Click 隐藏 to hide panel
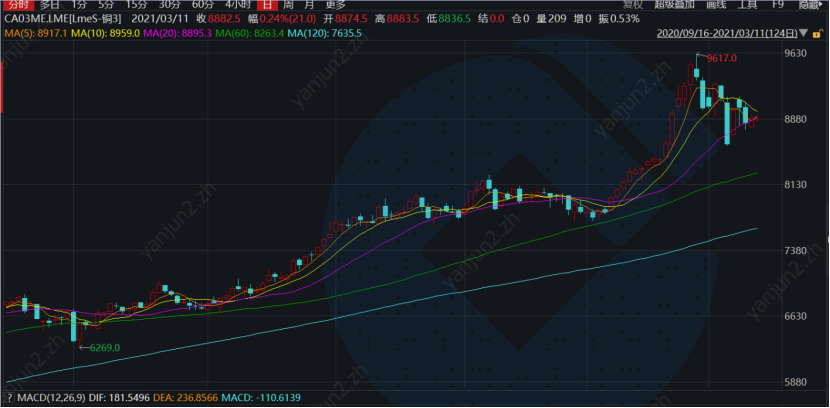The height and width of the screenshot is (408, 830). click(810, 5)
